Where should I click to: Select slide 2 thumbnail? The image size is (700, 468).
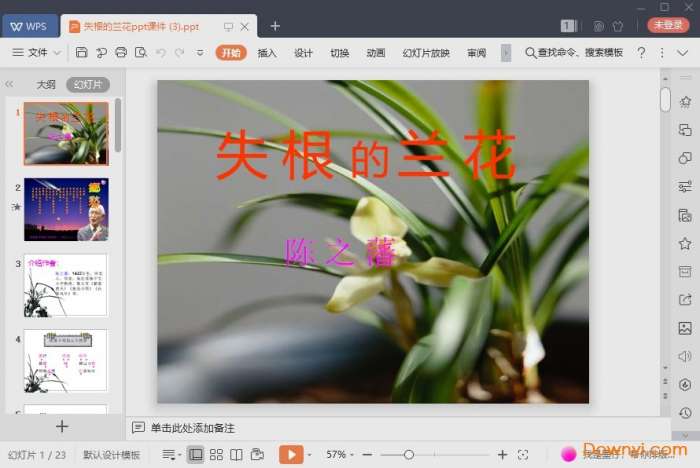(x=66, y=209)
